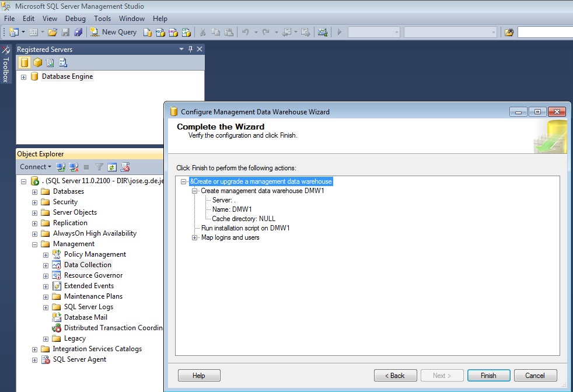Open the Tools menu

pos(102,19)
